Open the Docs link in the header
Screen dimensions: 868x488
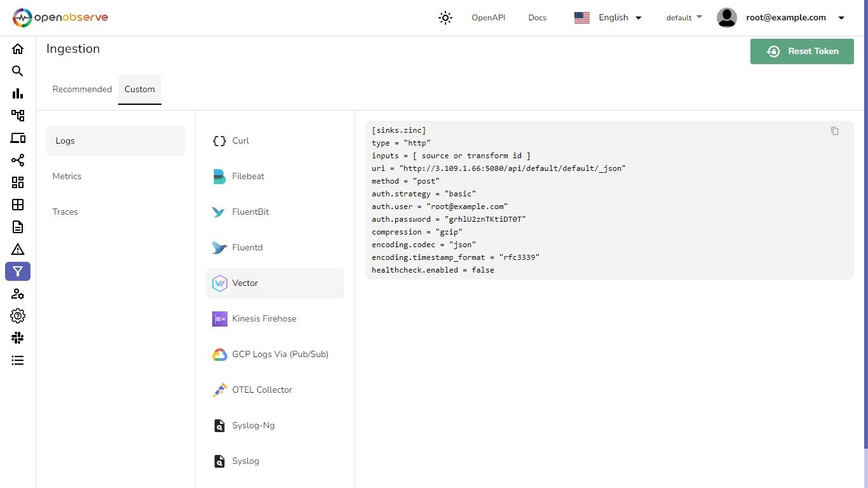point(537,18)
